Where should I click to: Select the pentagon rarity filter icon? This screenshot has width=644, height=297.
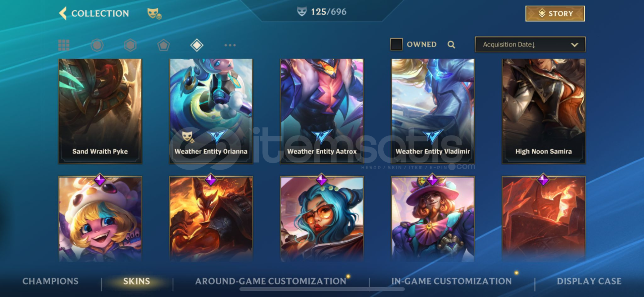[163, 45]
